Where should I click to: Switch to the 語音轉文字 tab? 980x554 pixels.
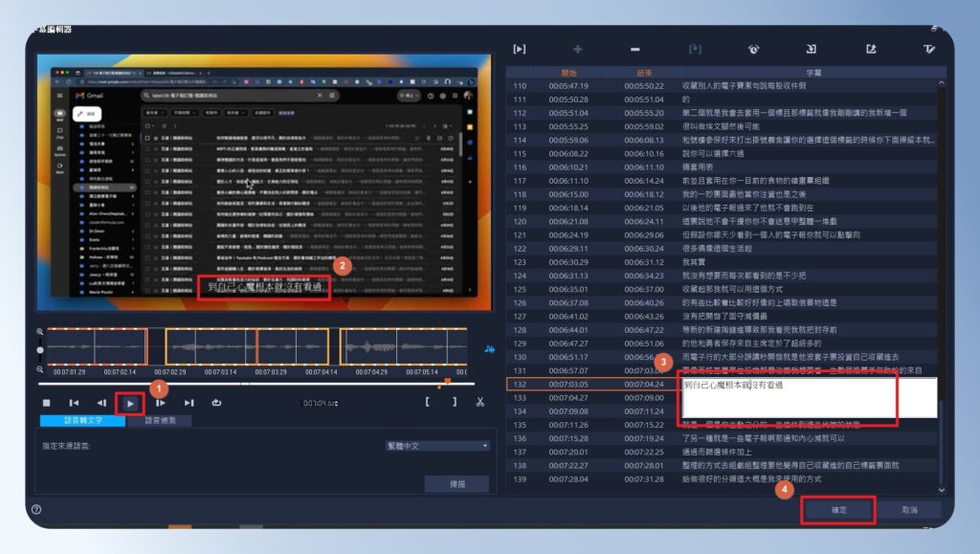(83, 421)
